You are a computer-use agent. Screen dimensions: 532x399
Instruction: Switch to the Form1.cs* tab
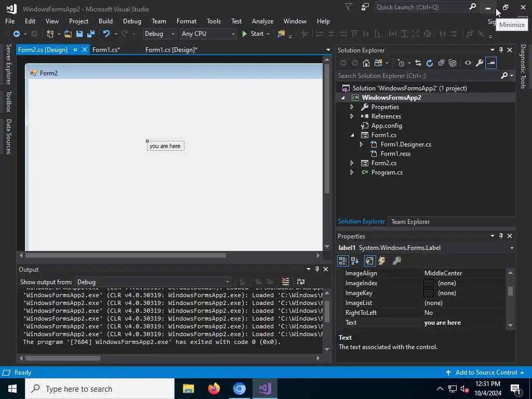pos(106,49)
